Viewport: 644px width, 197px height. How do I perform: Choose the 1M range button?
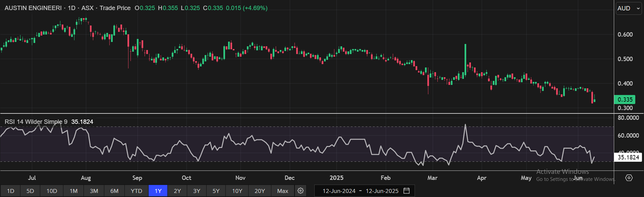(x=74, y=191)
